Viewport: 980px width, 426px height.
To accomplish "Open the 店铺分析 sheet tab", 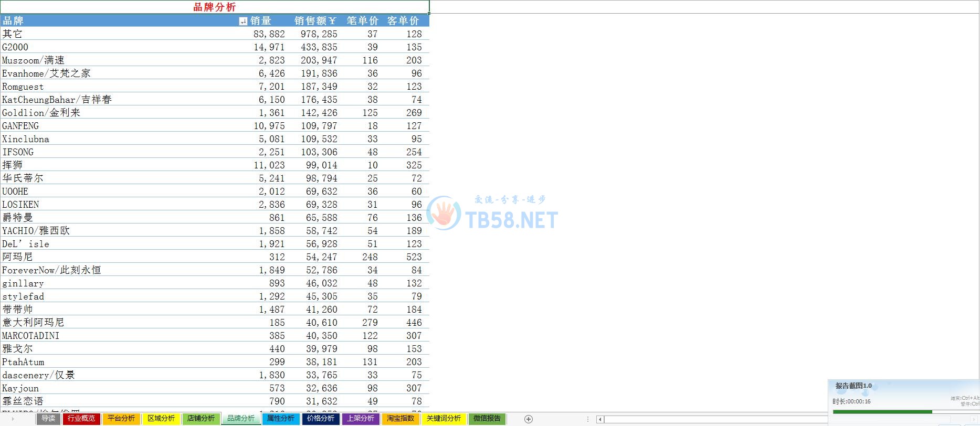I will click(201, 419).
